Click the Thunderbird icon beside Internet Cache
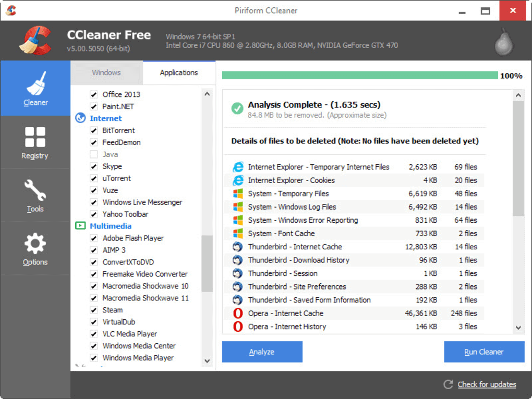The width and height of the screenshot is (532, 399). click(238, 247)
